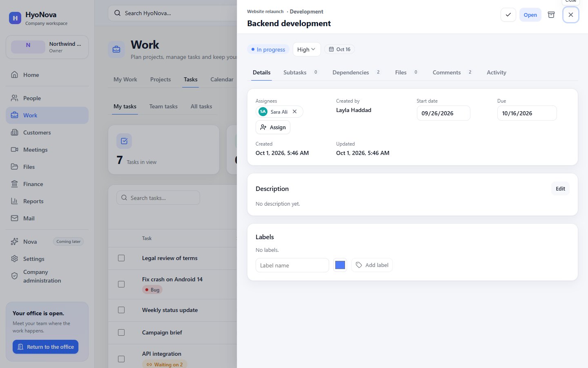Open Mail in the sidebar

point(47,218)
